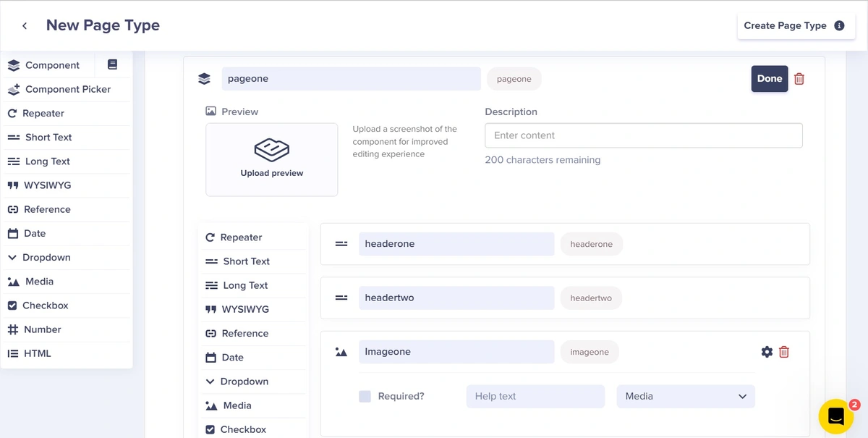
Task: Select Dropdown field in left sidebar
Action: 46,257
